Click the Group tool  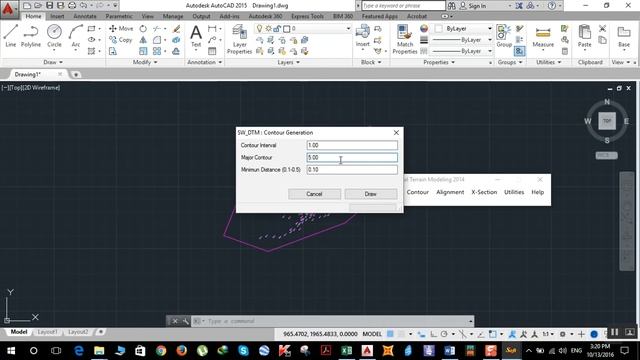tap(504, 36)
